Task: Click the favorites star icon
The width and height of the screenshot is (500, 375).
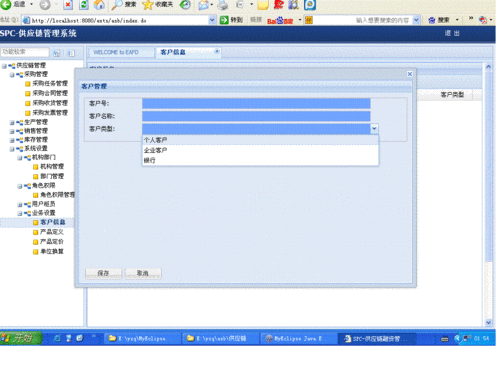Action: coord(147,5)
